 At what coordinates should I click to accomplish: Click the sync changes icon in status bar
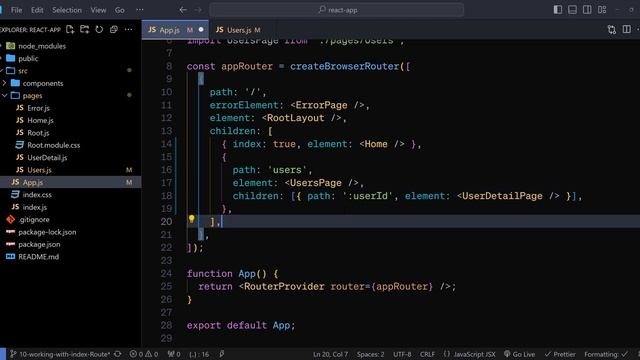pos(118,354)
